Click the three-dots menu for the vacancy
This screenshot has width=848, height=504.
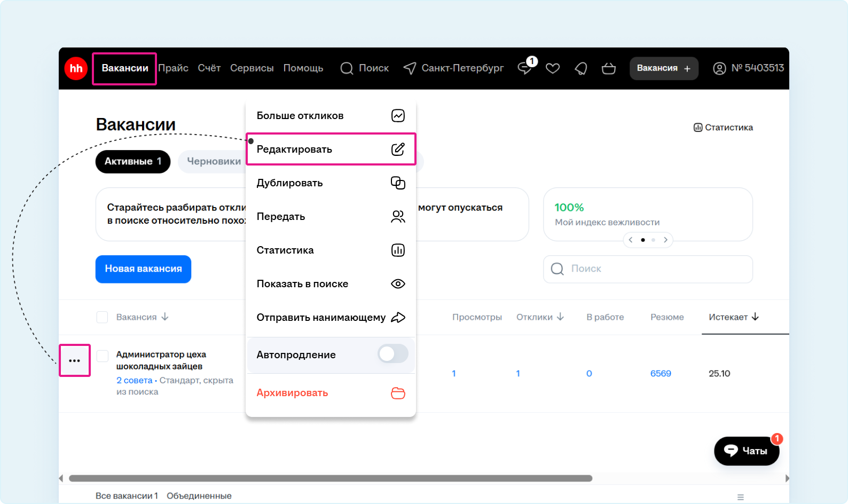[x=75, y=361]
